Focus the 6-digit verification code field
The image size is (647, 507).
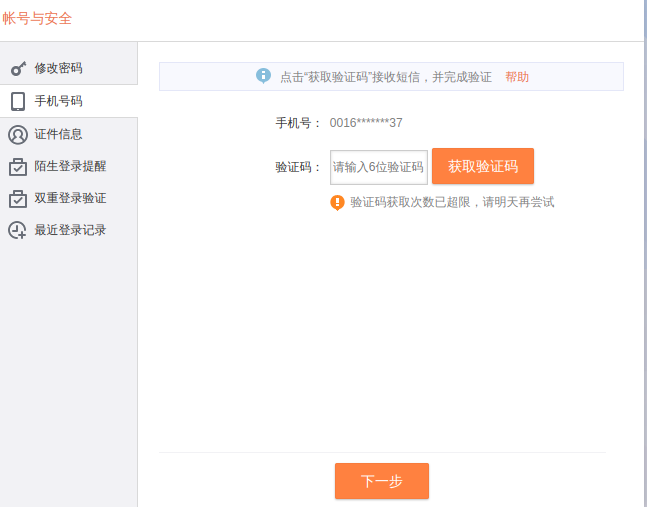tap(379, 167)
